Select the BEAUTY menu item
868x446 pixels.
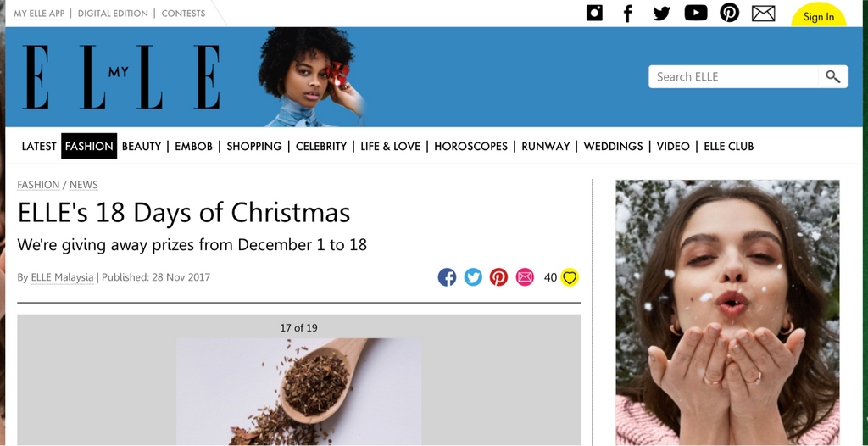[x=142, y=147]
